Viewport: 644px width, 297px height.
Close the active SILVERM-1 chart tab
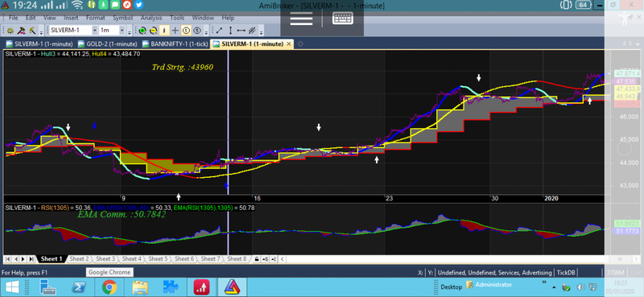pyautogui.click(x=289, y=44)
